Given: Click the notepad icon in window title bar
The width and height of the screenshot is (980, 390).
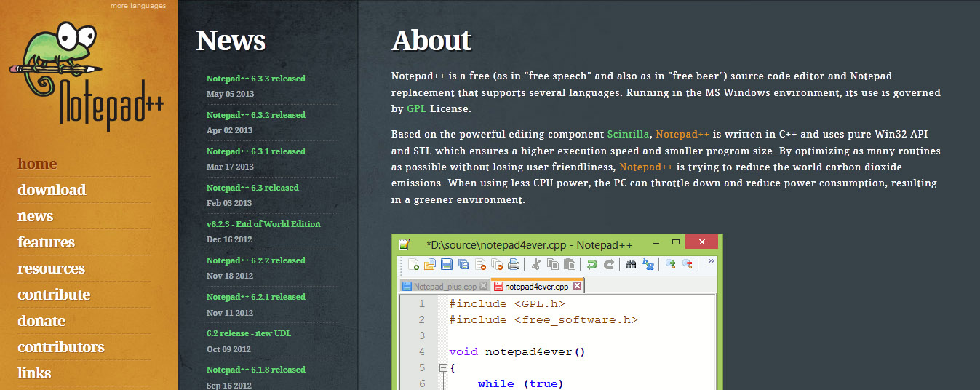Looking at the screenshot, I should 404,244.
